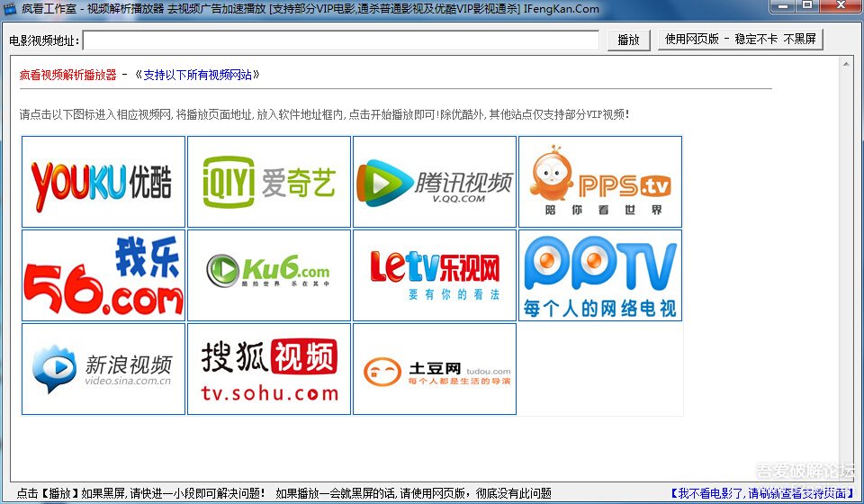This screenshot has height=504, width=864.
Task: Focus the 电影视频地址 URL input field
Action: pos(341,40)
